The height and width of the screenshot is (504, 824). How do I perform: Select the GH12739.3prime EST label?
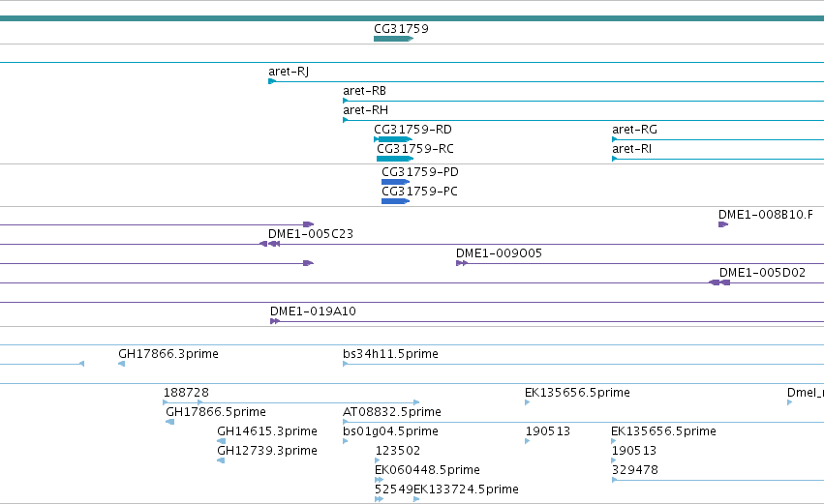(267, 451)
